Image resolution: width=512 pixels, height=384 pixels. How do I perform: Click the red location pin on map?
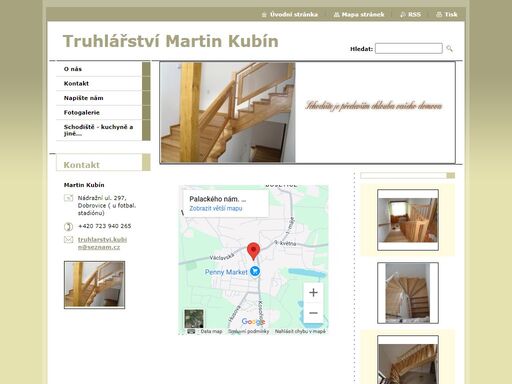click(x=253, y=251)
